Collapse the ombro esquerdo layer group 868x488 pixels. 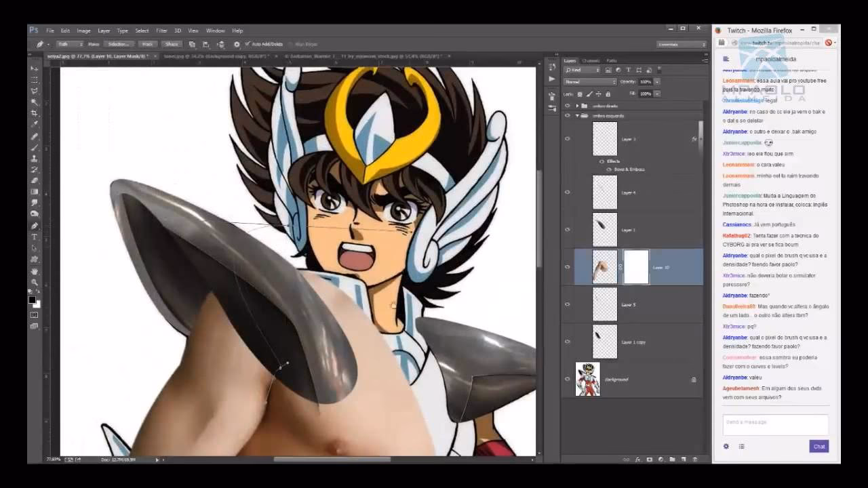(x=578, y=116)
